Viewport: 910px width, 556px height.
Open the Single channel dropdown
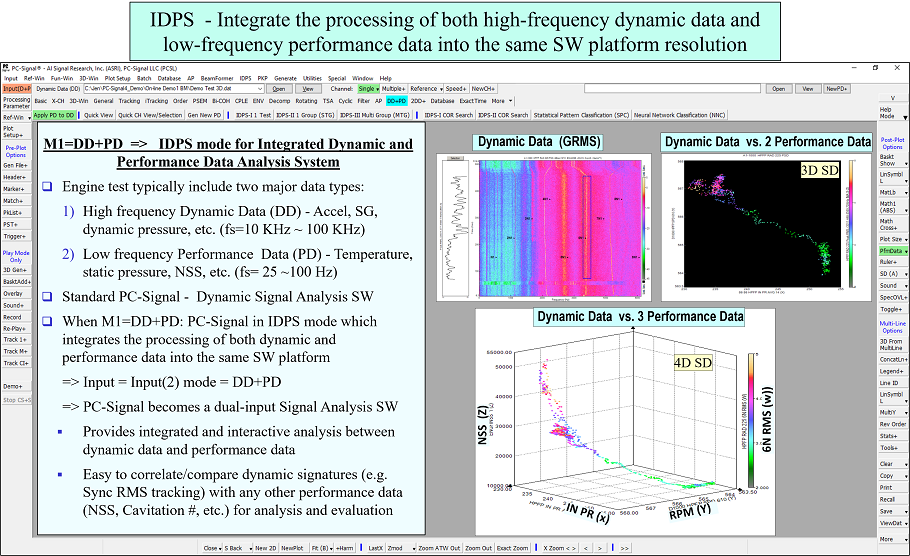point(369,89)
